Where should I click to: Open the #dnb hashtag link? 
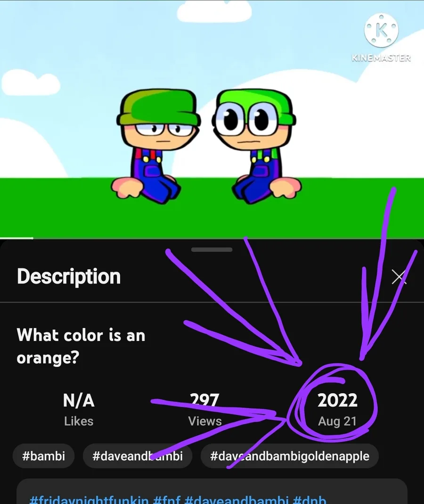click(310, 500)
